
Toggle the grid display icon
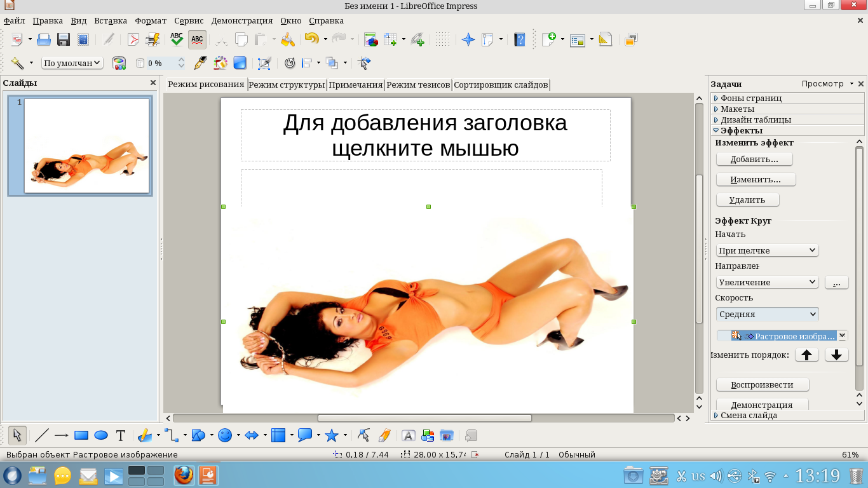pos(443,39)
